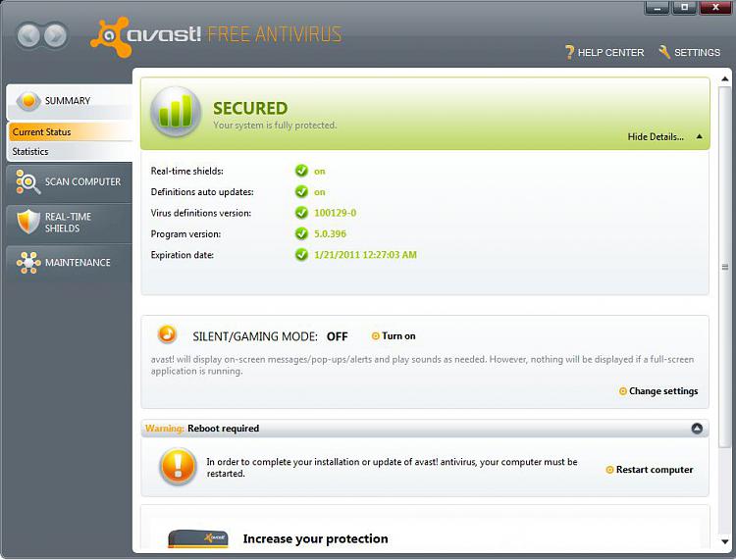Click the Help Center question mark icon

[x=569, y=52]
